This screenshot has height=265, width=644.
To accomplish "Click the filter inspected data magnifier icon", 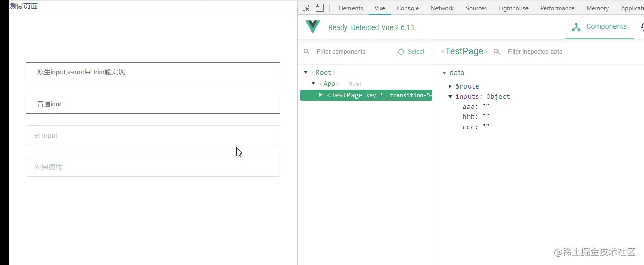I will tap(497, 52).
